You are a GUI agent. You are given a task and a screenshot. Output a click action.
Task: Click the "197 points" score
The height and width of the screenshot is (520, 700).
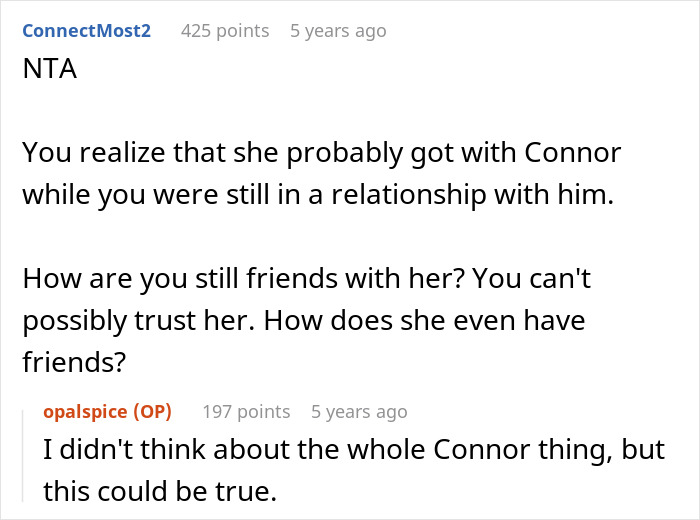point(246,411)
